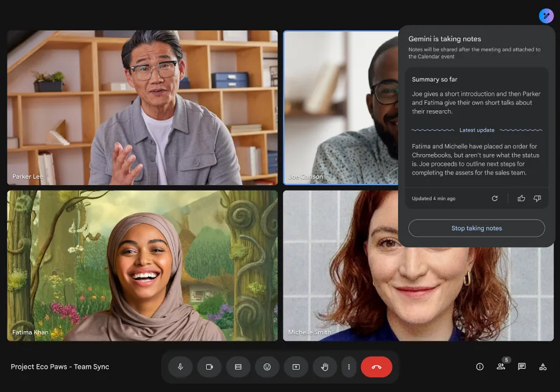Screen dimensions: 560x392
Task: Open meeting details info icon
Action: 480,366
